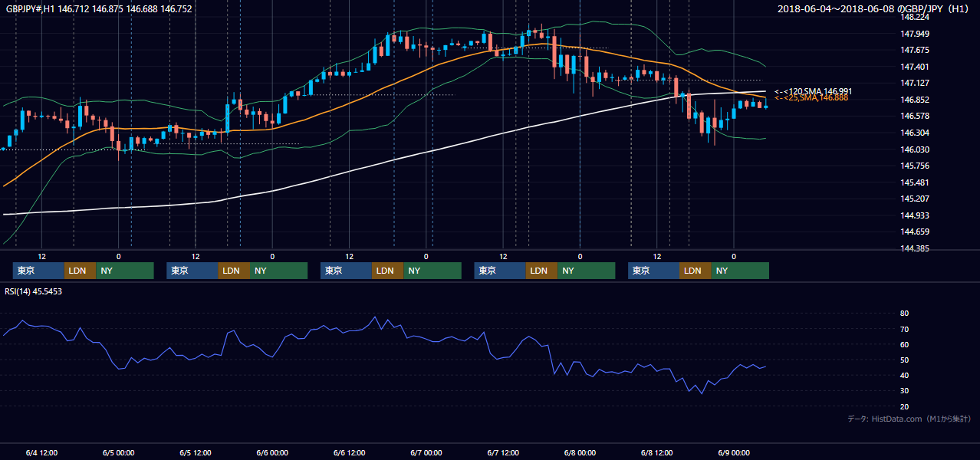The image size is (980, 460).
Task: Click price axis value 146.030
Action: [x=915, y=149]
